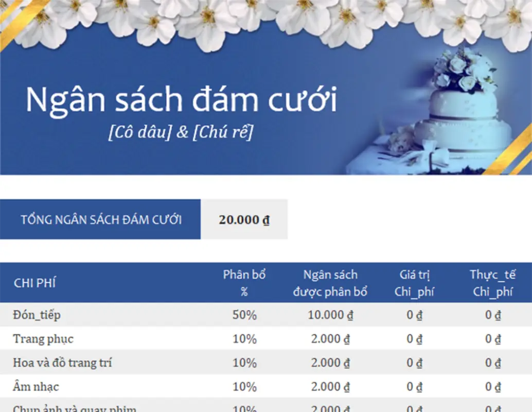532x412 pixels.
Task: Click the 2.000 đ cell for Trang phục
Action: (330, 339)
